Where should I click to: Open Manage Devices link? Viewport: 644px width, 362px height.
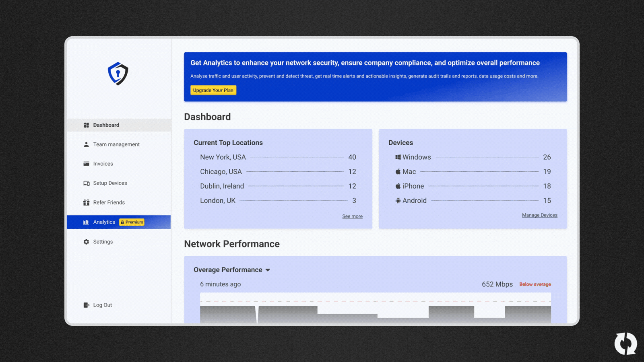pyautogui.click(x=539, y=215)
